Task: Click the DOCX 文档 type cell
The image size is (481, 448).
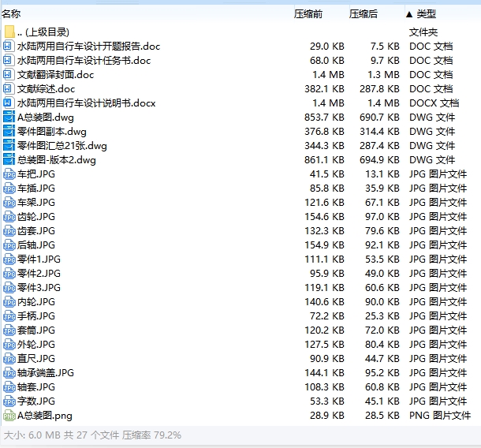Action: pos(434,103)
